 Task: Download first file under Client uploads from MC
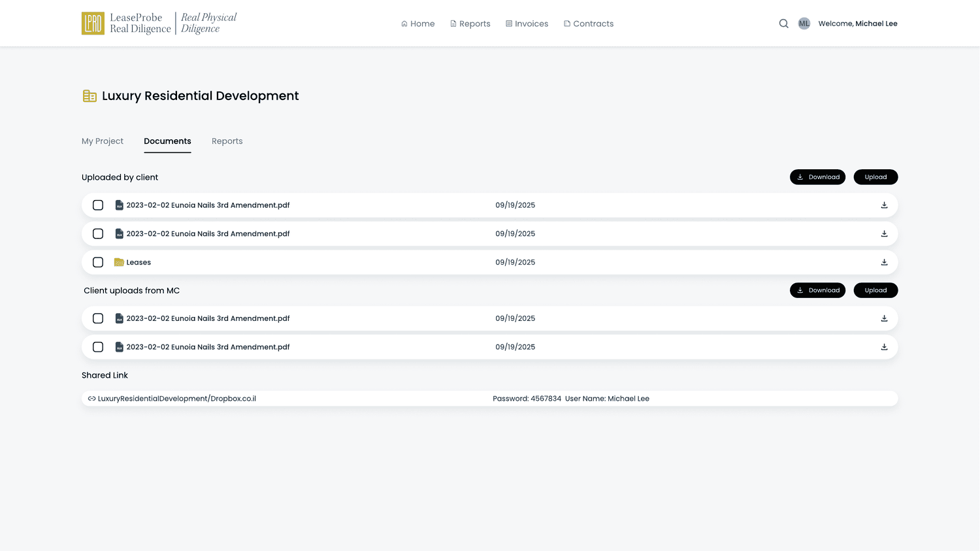(x=884, y=318)
